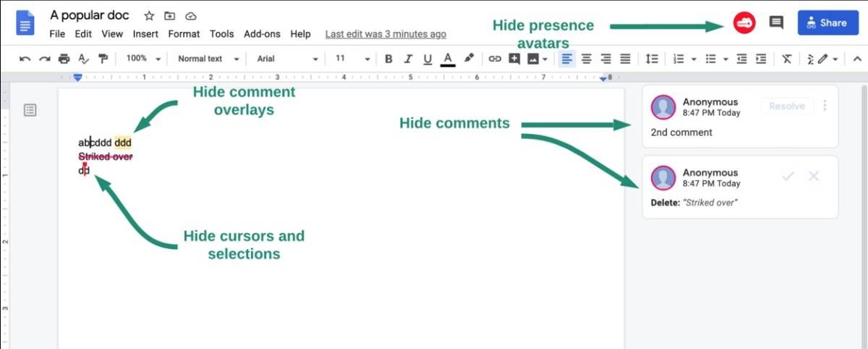Open the Last edit was 3 minutes ago link

pos(385,34)
